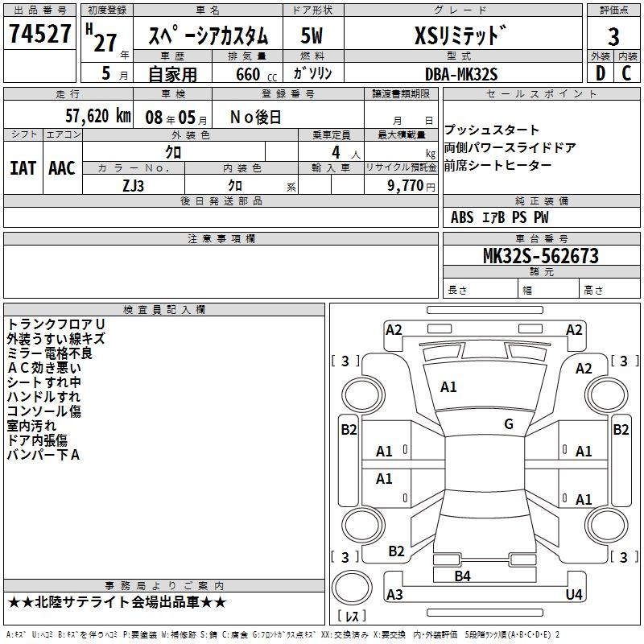Click the A3 scratch mark on the diagram
The height and width of the screenshot is (644, 644).
(394, 595)
